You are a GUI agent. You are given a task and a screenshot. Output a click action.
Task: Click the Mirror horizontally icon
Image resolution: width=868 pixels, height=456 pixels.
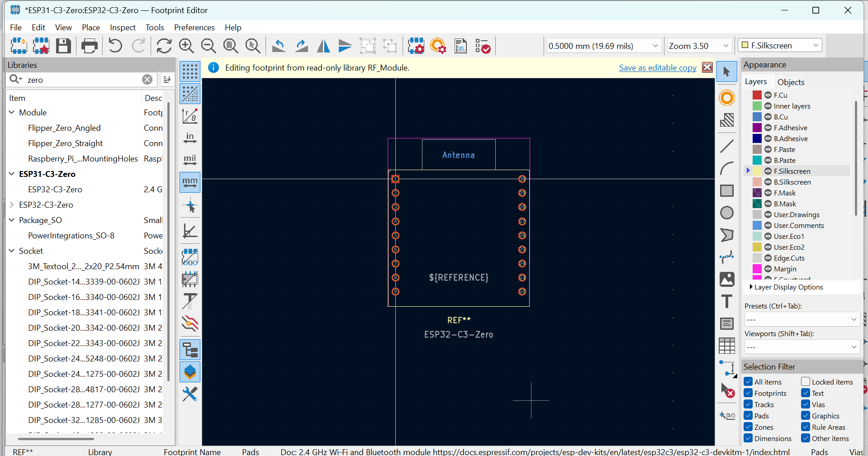click(323, 46)
